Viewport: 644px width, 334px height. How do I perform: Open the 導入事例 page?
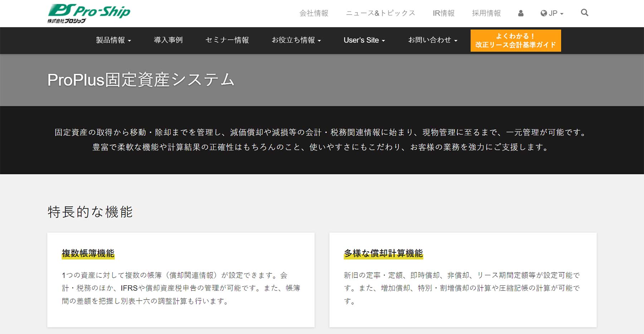tap(168, 40)
